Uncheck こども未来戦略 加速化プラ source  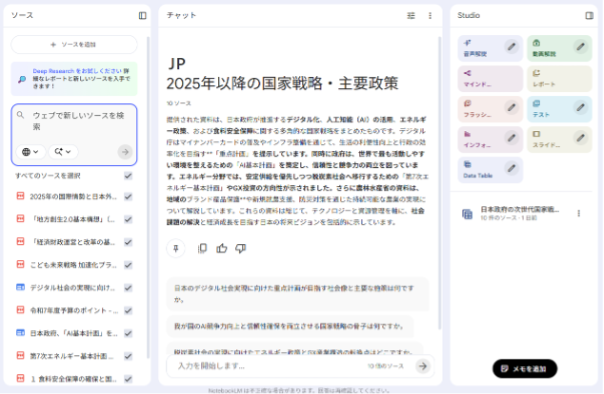tap(128, 265)
